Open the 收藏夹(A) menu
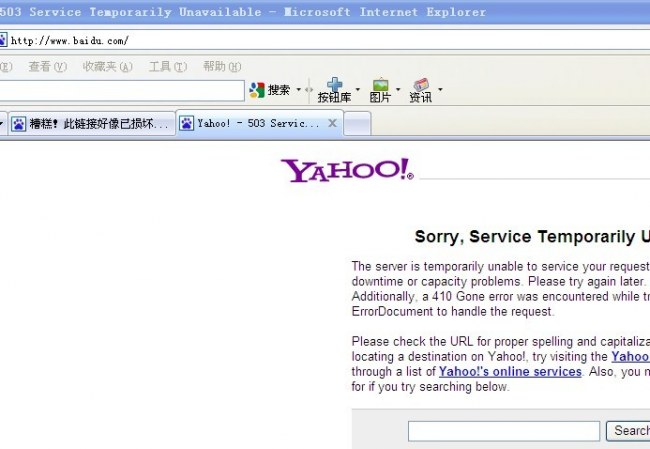The height and width of the screenshot is (449, 650). (x=107, y=66)
